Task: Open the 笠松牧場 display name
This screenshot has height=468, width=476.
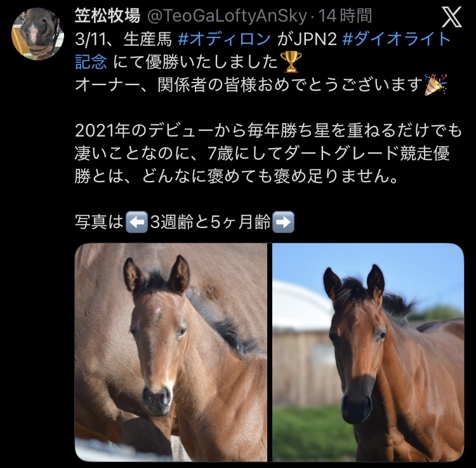Action: click(x=107, y=16)
